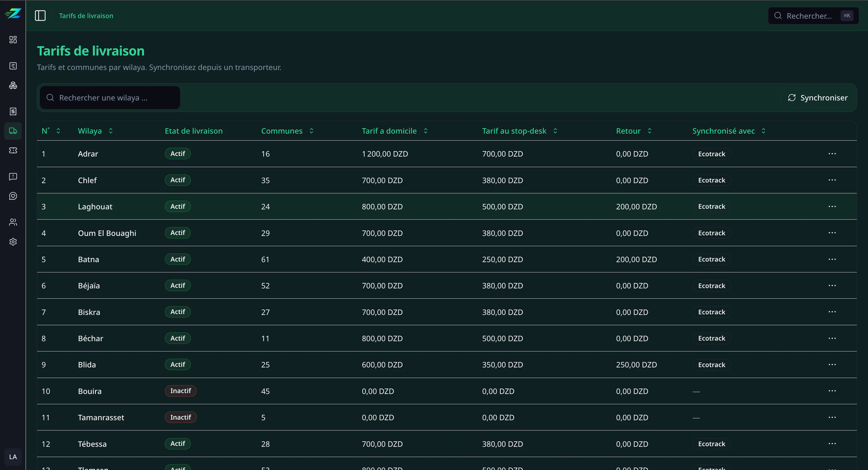Toggle the sidebar panel icon
The image size is (868, 470).
pos(40,15)
